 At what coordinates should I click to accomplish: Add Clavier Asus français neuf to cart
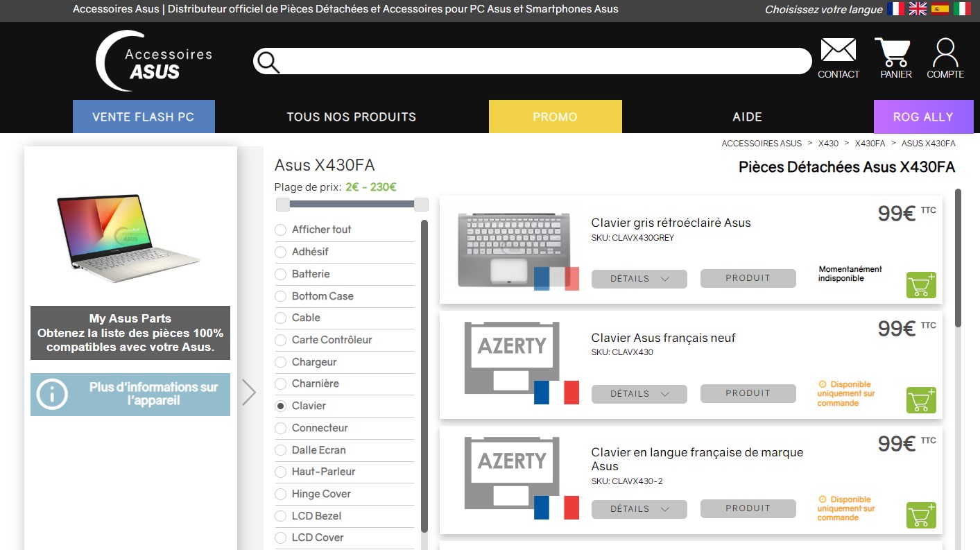[921, 400]
